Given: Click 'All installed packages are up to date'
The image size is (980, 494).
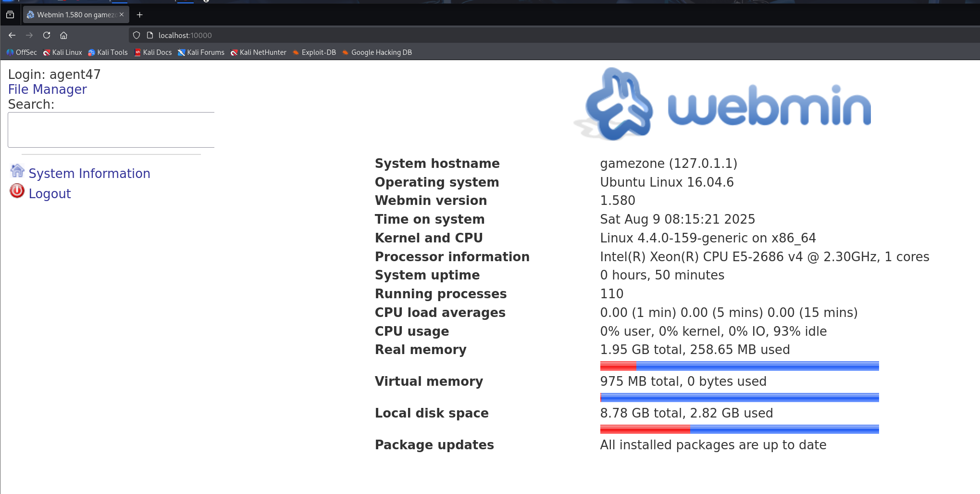Looking at the screenshot, I should coord(713,445).
